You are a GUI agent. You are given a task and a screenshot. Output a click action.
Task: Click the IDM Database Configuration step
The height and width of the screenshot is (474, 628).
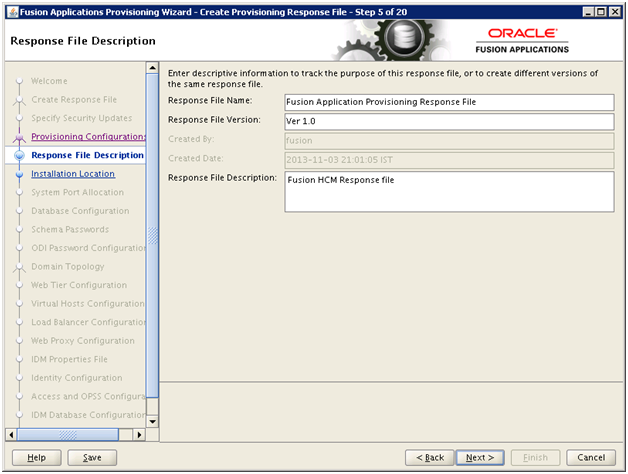(x=89, y=415)
